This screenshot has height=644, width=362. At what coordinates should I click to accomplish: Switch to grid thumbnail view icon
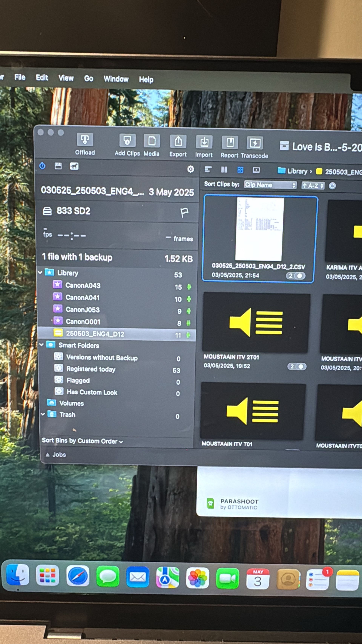point(240,170)
